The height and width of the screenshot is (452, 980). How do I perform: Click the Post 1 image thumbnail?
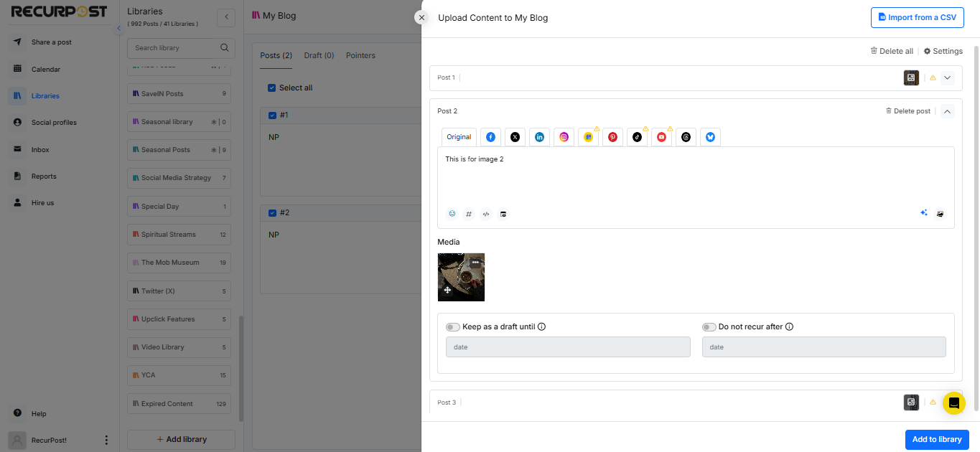point(912,77)
